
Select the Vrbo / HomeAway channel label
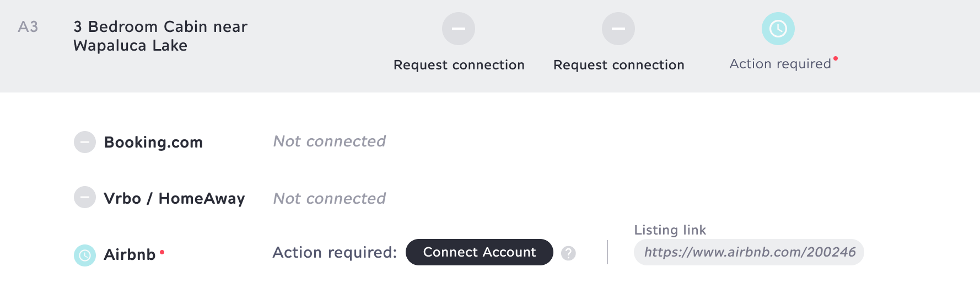[174, 198]
